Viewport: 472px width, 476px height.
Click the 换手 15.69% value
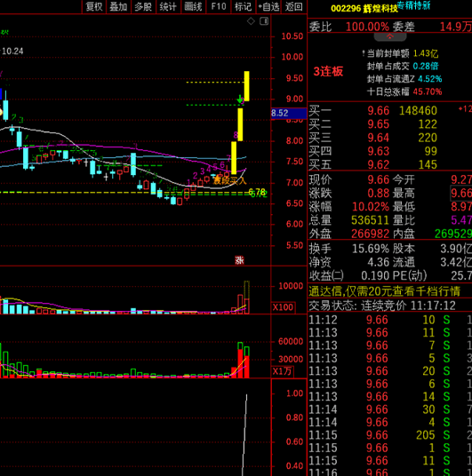coord(371,249)
